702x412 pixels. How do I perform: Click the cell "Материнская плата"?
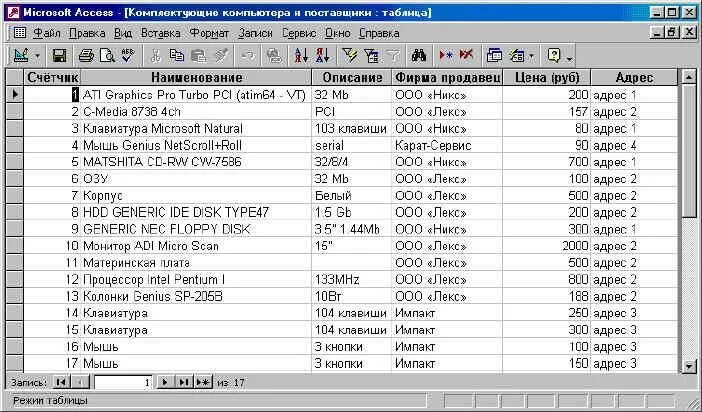pos(196,263)
